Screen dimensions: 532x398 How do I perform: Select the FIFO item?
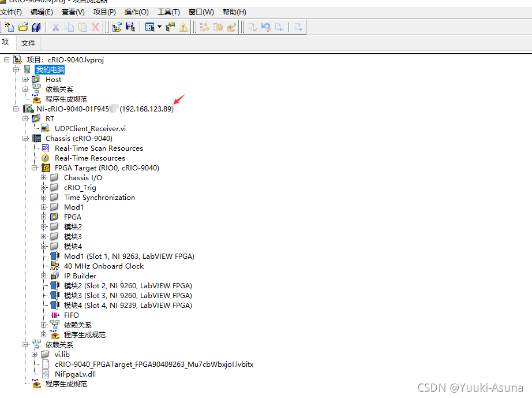(x=71, y=315)
